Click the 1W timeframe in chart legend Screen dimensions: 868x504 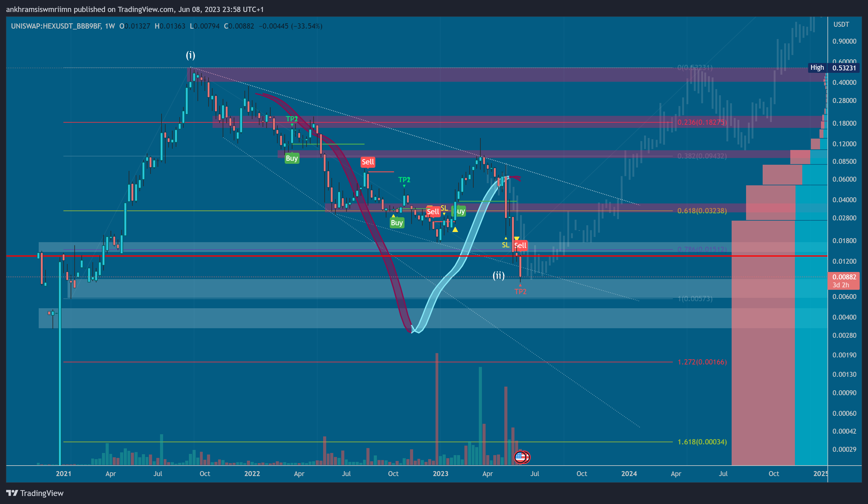tap(110, 26)
